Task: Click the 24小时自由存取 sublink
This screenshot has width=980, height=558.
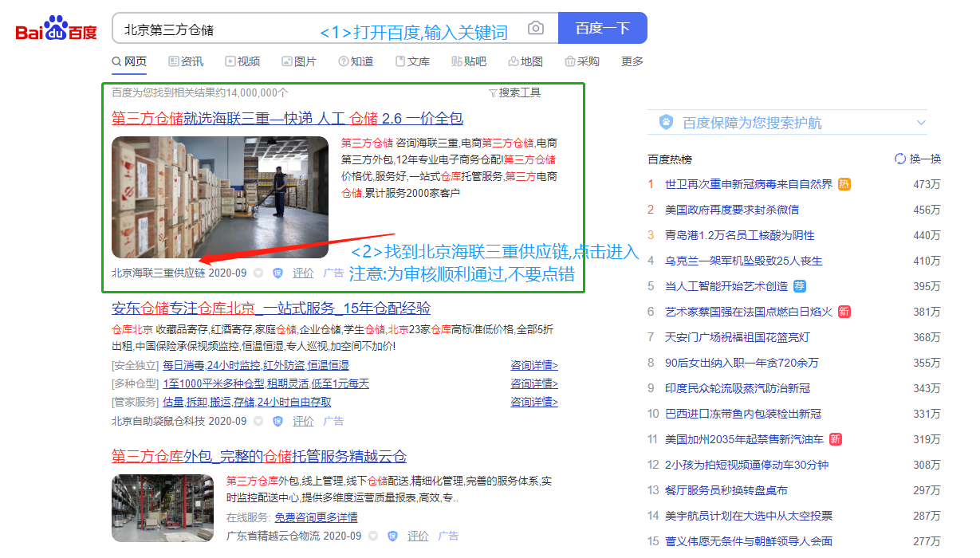Action: [294, 402]
